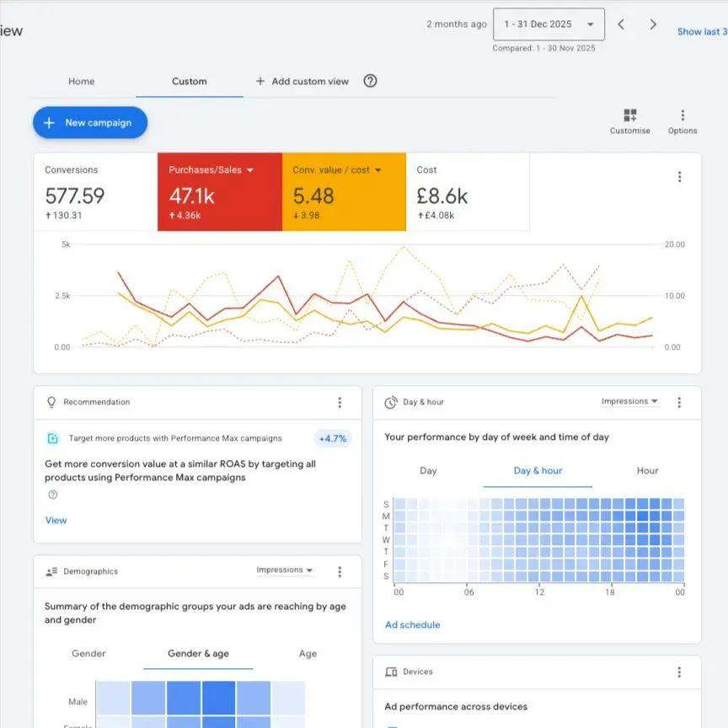Click the Add custom view button
The width and height of the screenshot is (728, 728).
pos(302,81)
